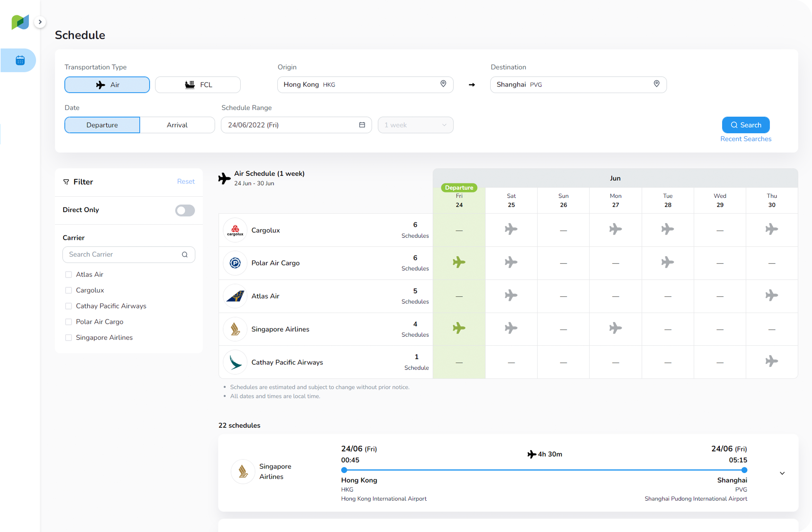Toggle the Direct Only switch

point(185,210)
